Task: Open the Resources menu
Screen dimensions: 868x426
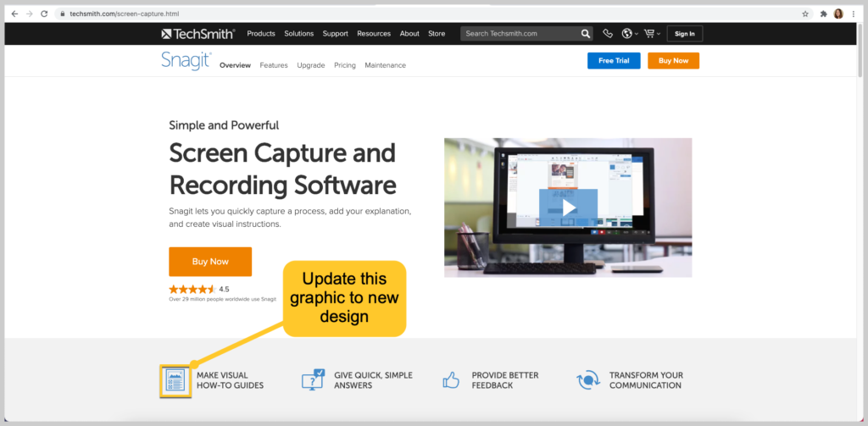Action: click(374, 34)
